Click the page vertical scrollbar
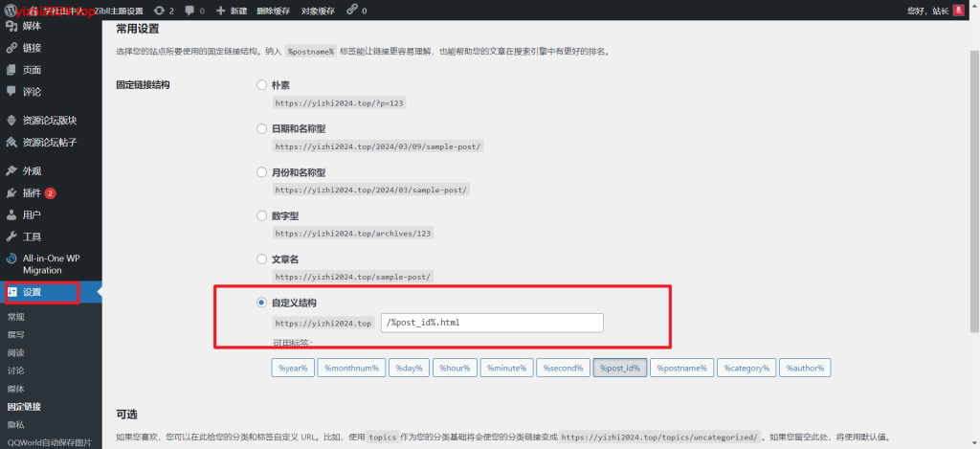Image resolution: width=980 pixels, height=449 pixels. pos(974,191)
